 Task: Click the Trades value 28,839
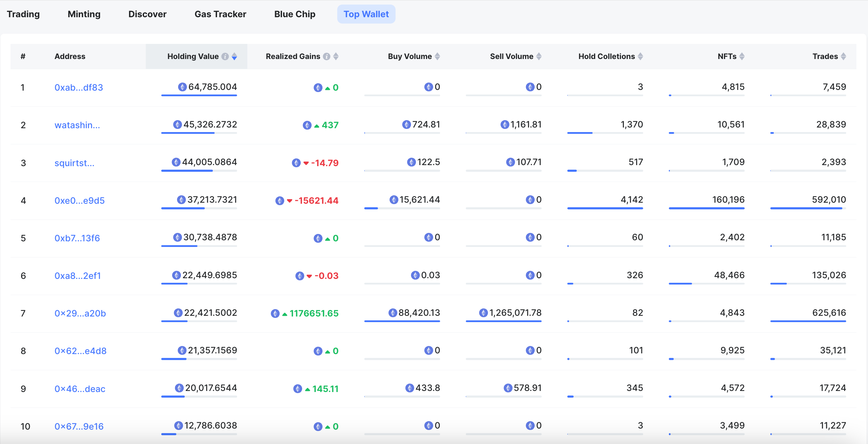tap(831, 124)
